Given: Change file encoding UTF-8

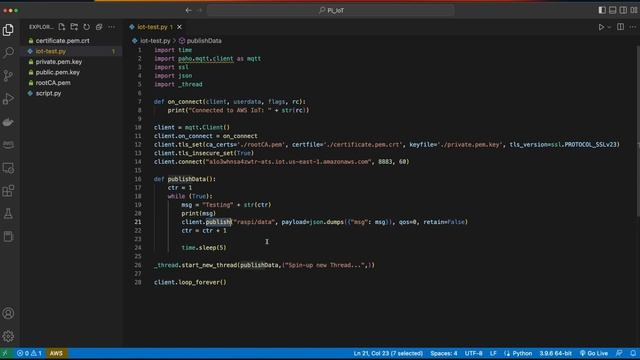Looking at the screenshot, I should point(473,353).
